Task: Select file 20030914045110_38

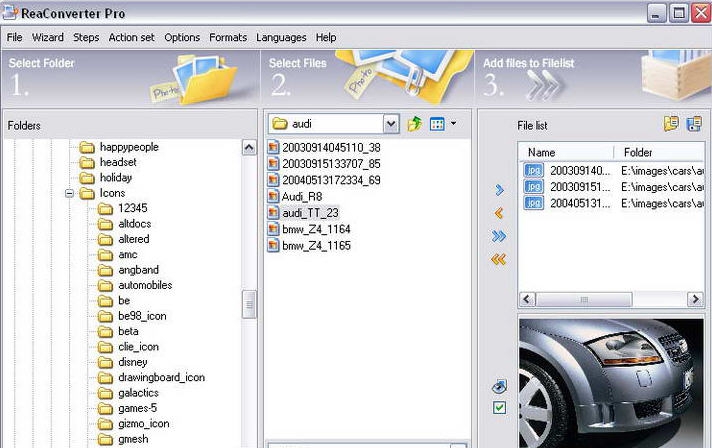Action: [x=331, y=148]
